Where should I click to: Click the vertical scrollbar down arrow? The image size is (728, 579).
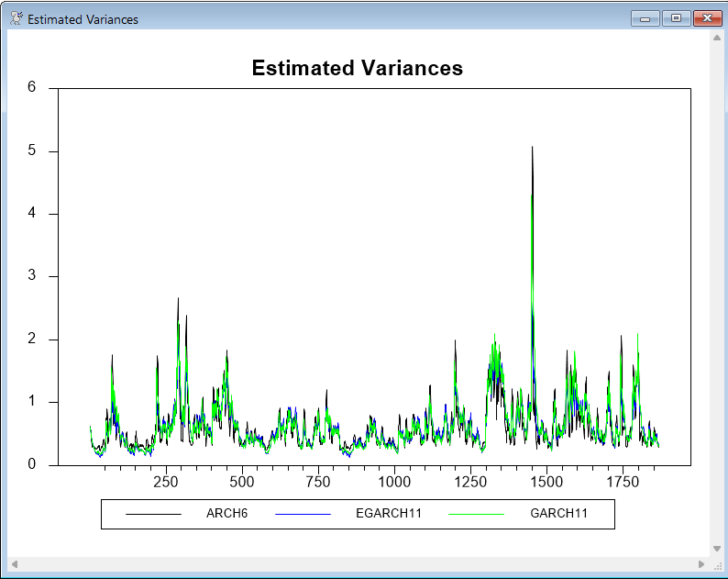[x=716, y=549]
